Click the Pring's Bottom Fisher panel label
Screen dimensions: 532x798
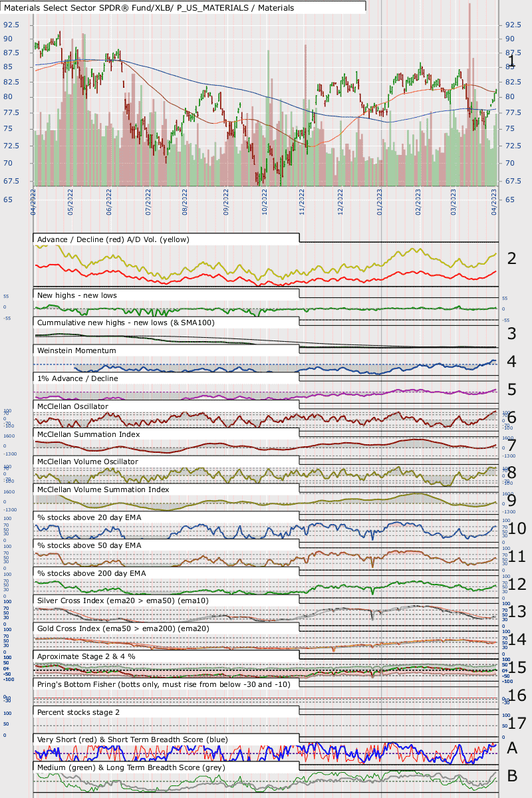[164, 684]
